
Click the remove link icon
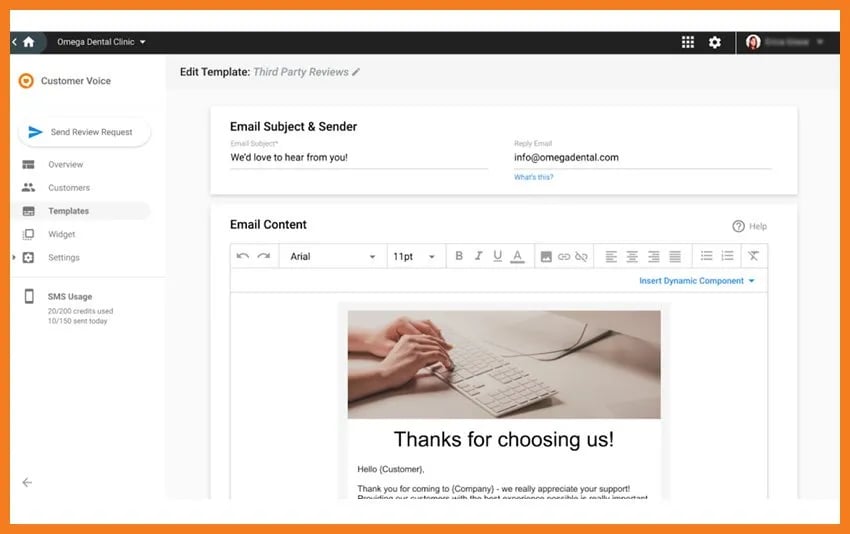tap(582, 257)
